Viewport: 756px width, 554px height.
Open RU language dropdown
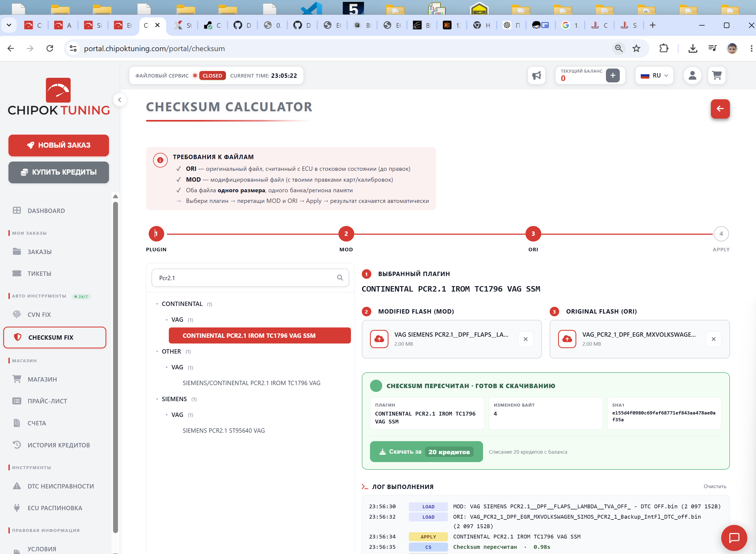pyautogui.click(x=654, y=75)
